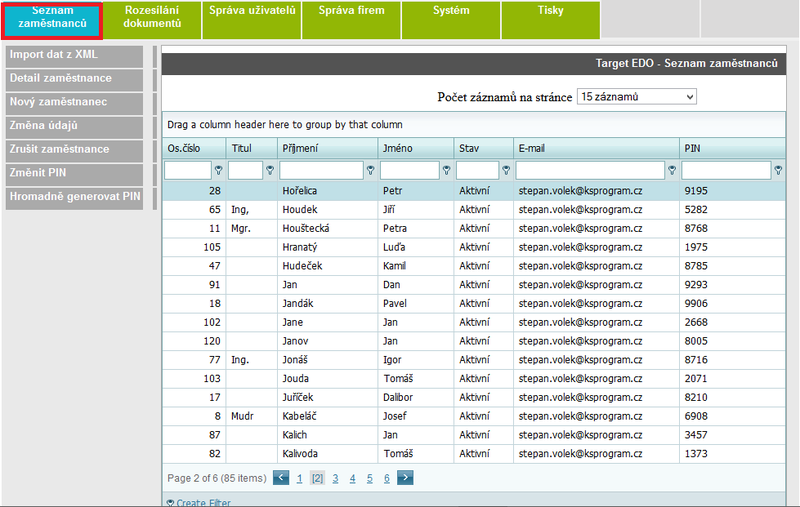Click Hromadně generovat PIN button
Viewport: 800px width, 507px height.
pos(74,198)
